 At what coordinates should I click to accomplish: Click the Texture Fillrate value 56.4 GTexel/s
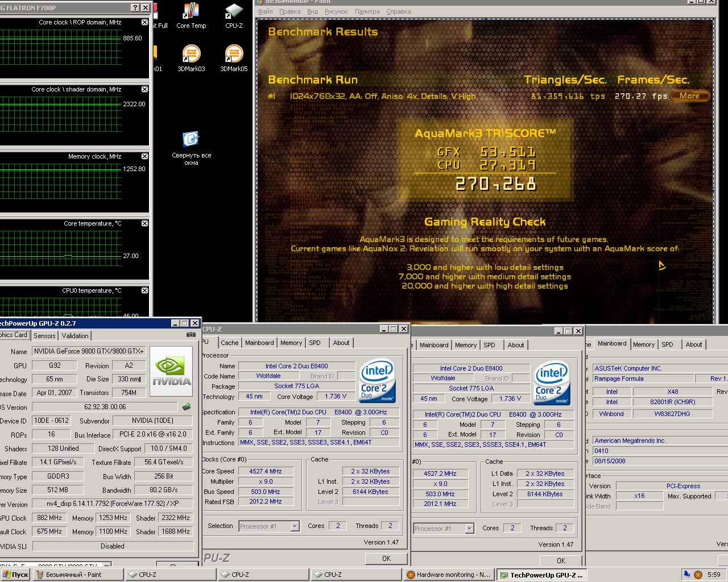[x=164, y=462]
